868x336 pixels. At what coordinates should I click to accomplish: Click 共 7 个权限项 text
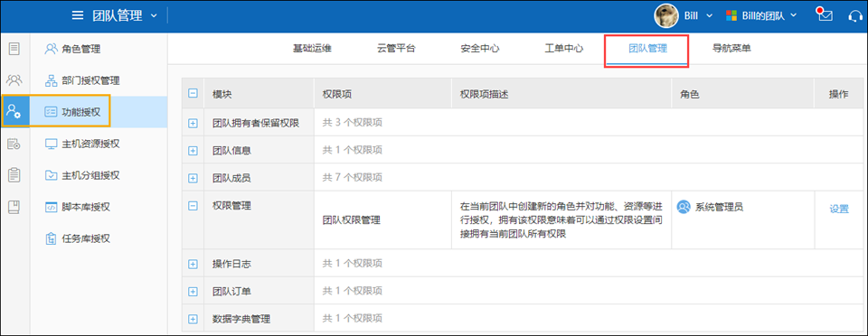353,177
